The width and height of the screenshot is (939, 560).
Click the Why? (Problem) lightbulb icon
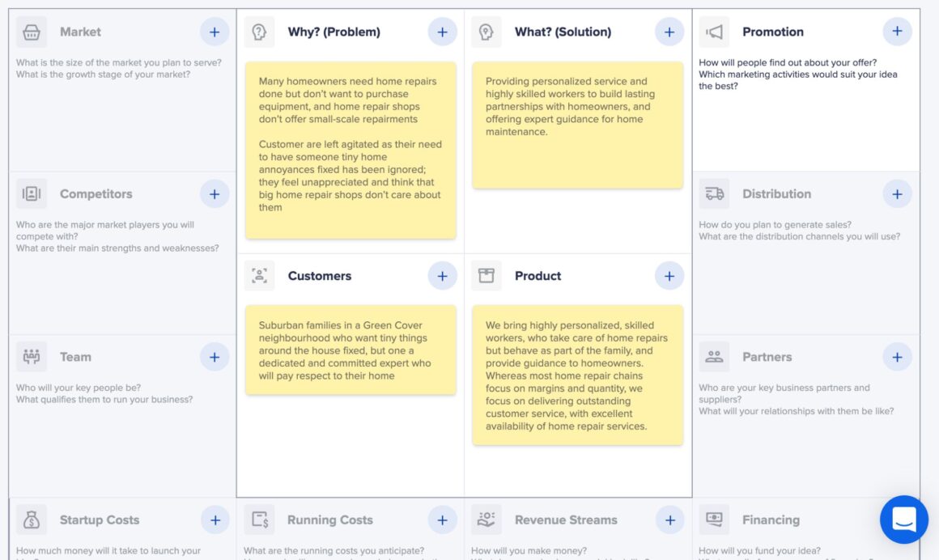point(259,32)
